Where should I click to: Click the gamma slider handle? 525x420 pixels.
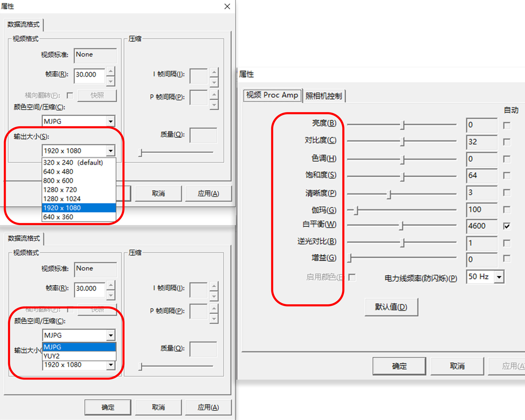[x=356, y=210]
